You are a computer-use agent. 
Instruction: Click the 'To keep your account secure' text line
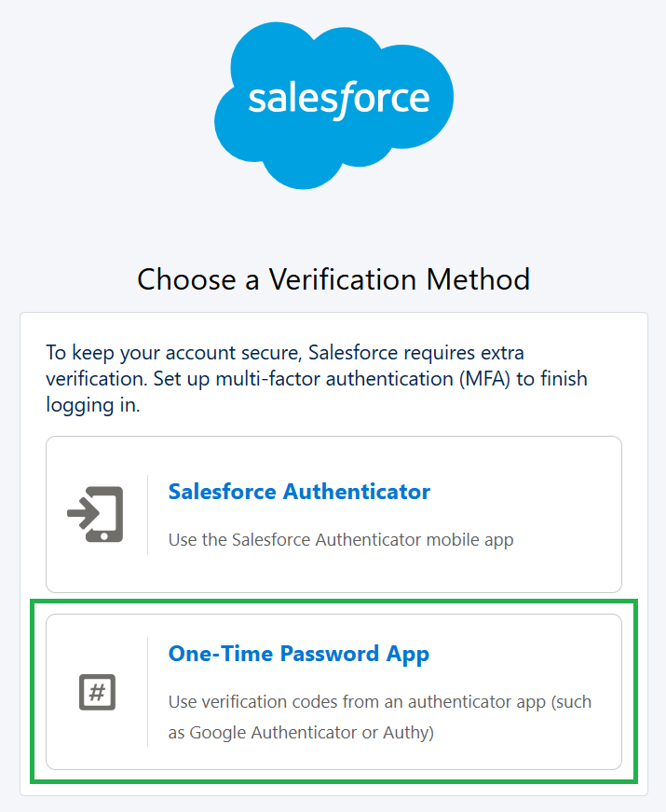pos(285,353)
